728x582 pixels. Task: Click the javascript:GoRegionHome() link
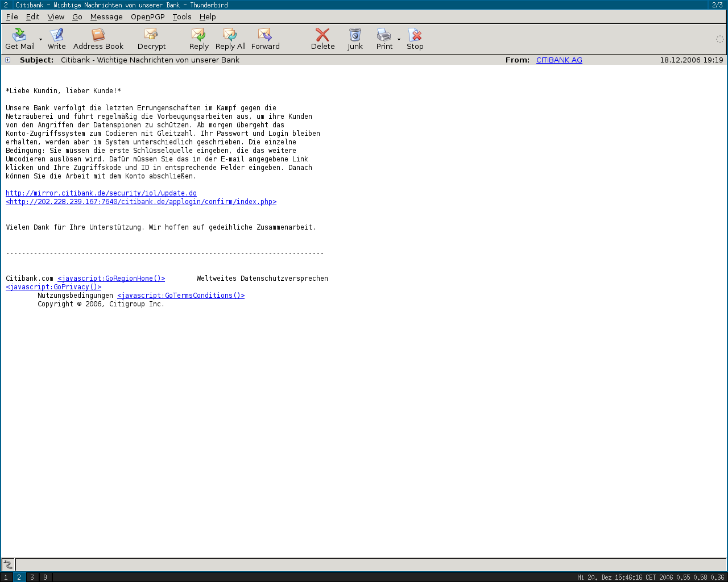(111, 278)
